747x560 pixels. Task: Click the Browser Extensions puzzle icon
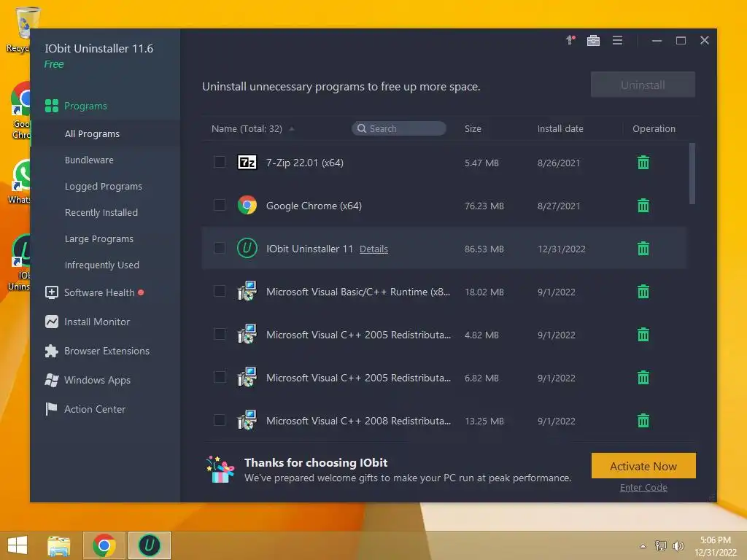tap(52, 351)
